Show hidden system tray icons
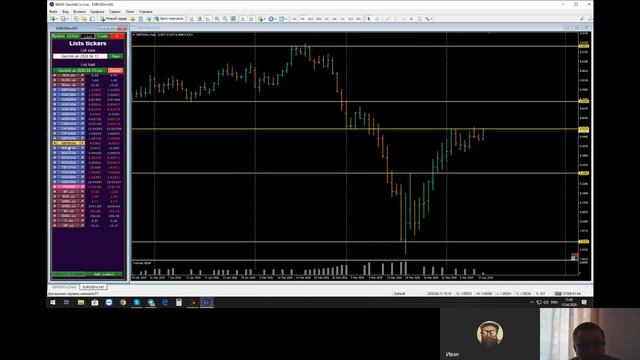 pyautogui.click(x=531, y=302)
